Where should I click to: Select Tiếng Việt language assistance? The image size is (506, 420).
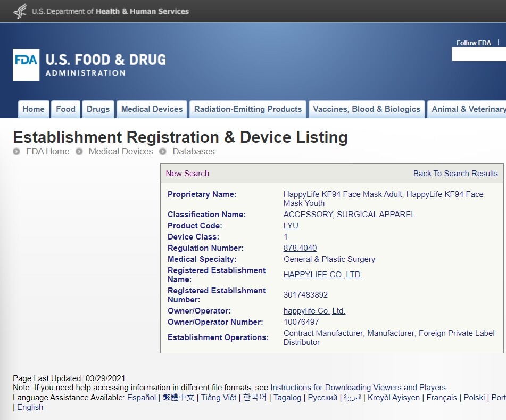[219, 398]
